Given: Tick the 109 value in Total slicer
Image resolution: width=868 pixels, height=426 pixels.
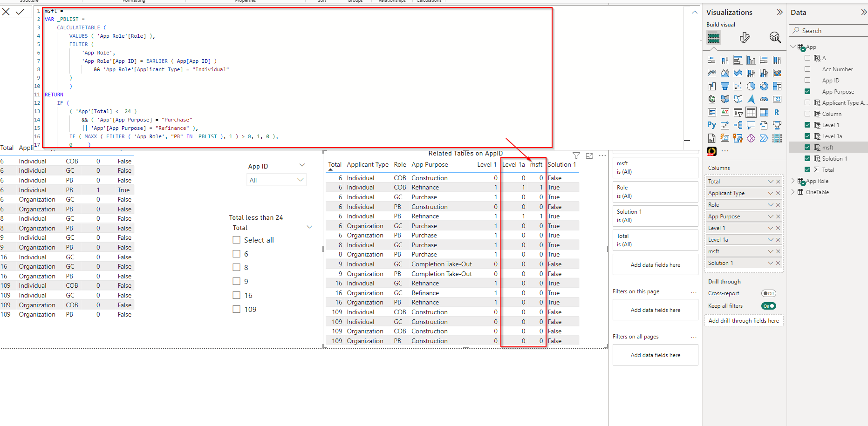Looking at the screenshot, I should click(237, 310).
